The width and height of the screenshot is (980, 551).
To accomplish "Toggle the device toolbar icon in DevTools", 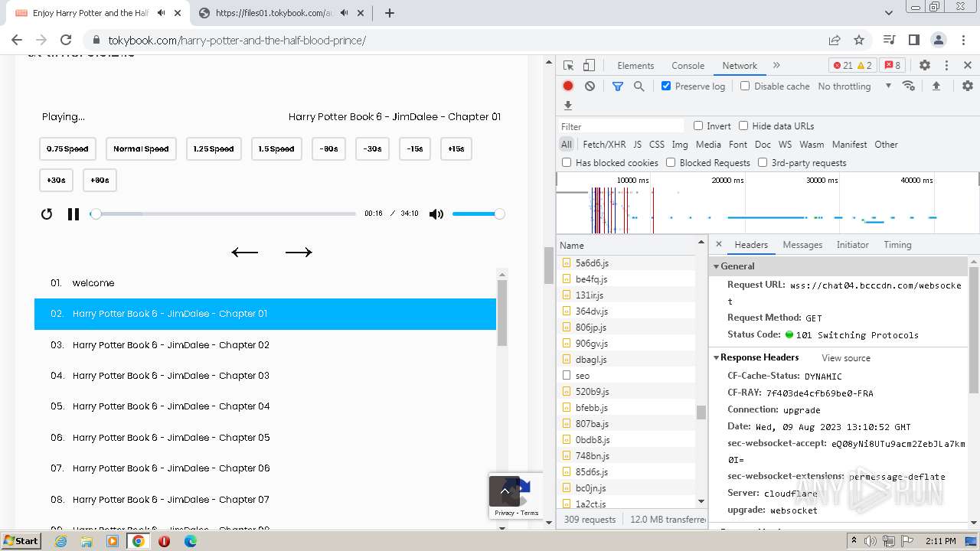I will pos(589,66).
